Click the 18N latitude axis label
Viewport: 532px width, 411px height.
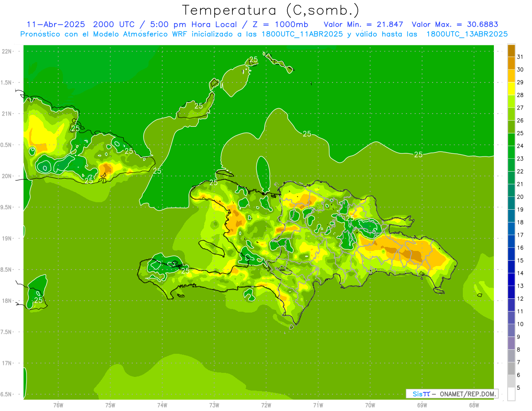pyautogui.click(x=8, y=301)
